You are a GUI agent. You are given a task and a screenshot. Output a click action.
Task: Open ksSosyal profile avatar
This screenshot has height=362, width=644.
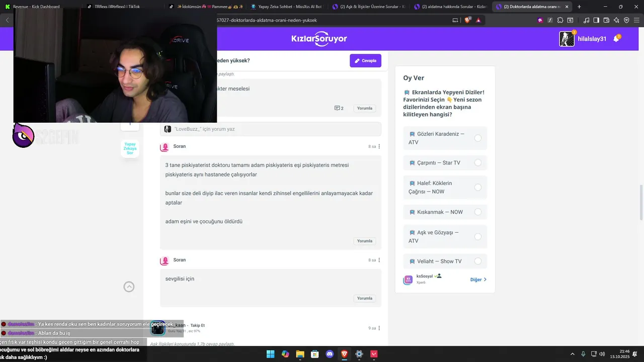click(x=408, y=280)
